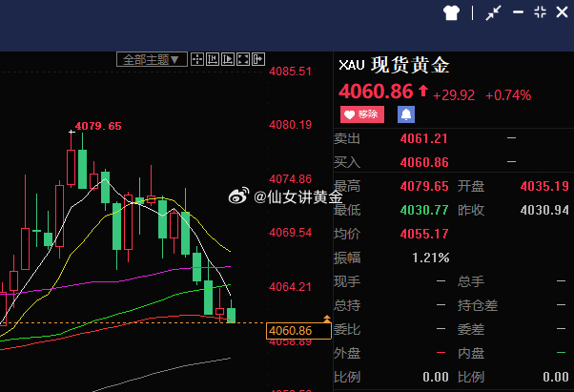
Task: Click the 外盘 label
Action: pyautogui.click(x=347, y=353)
